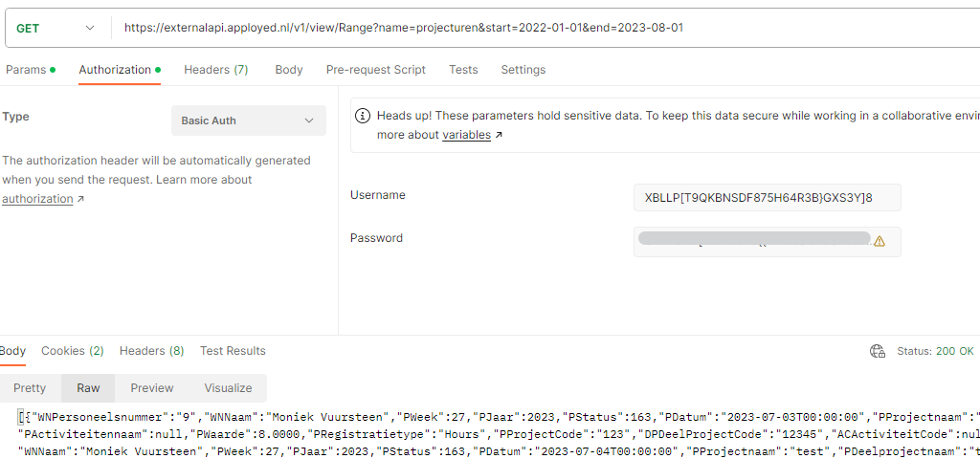Image resolution: width=980 pixels, height=459 pixels.
Task: Switch response view to Pretty
Action: (30, 388)
